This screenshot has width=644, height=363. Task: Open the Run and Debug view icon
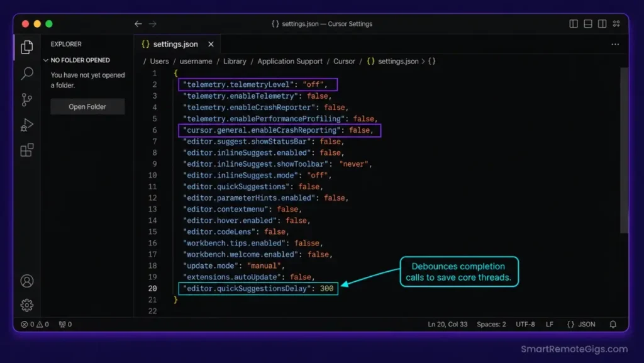click(27, 125)
